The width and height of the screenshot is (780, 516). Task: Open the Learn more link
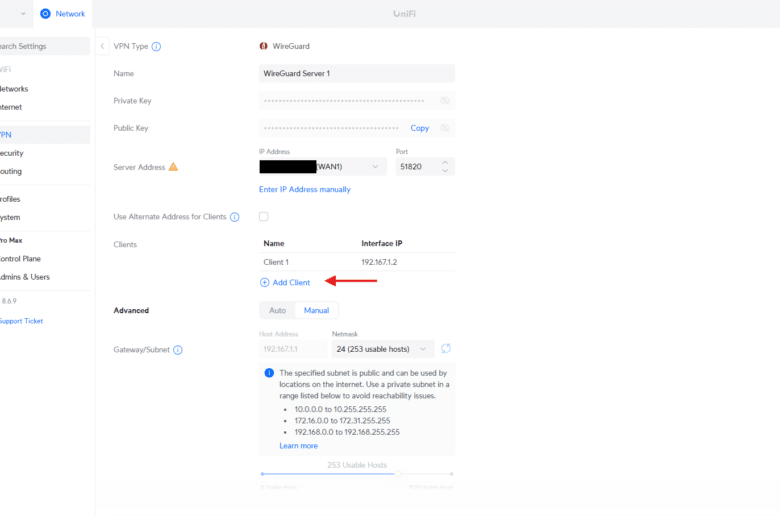point(298,446)
